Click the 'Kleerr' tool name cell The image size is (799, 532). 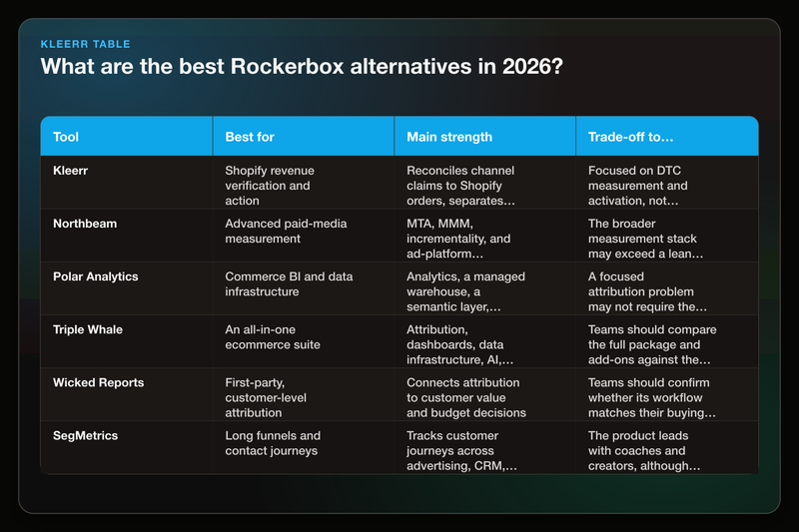(x=127, y=183)
